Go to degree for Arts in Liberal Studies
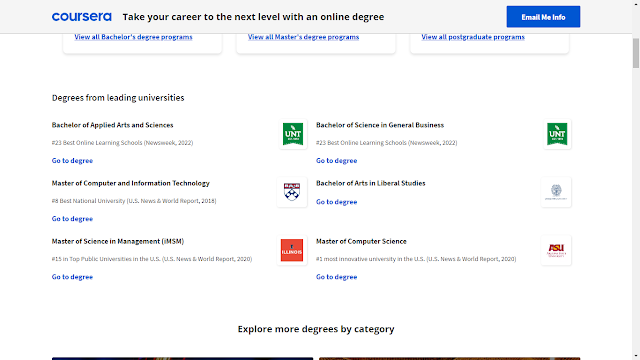 (x=336, y=202)
